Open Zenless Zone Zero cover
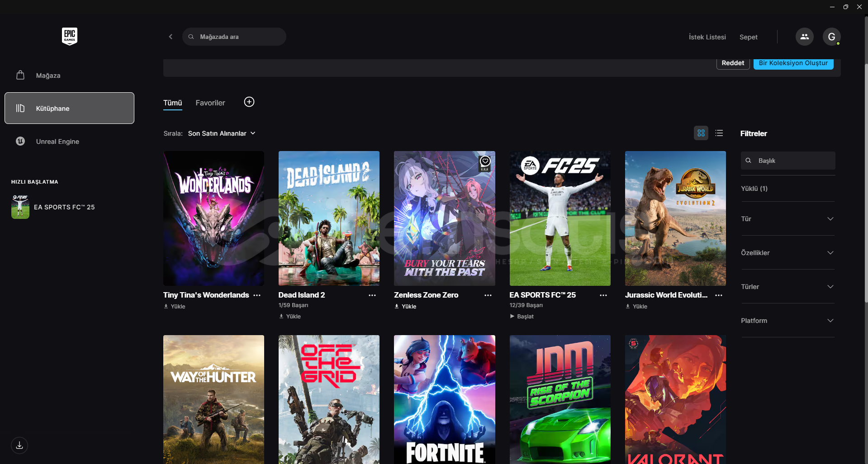Image resolution: width=868 pixels, height=464 pixels. 444,218
